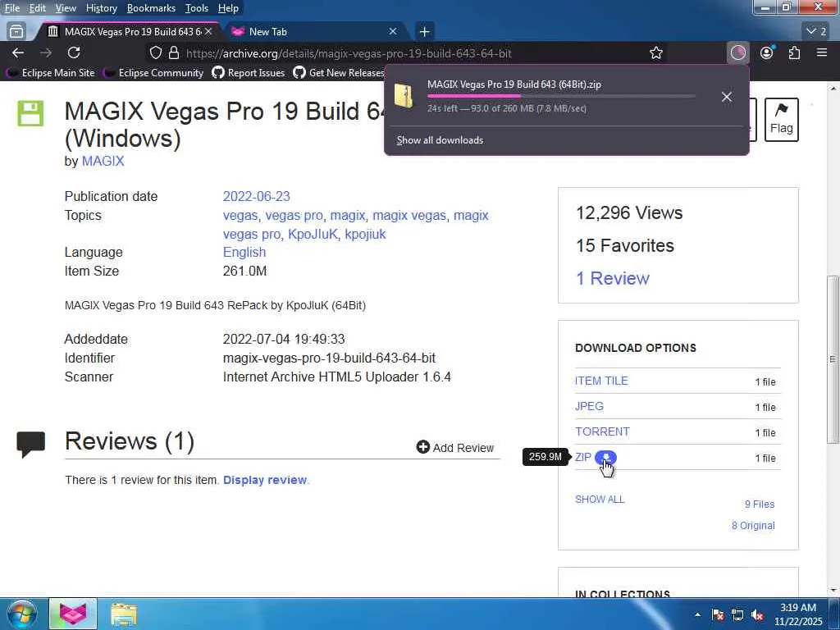The height and width of the screenshot is (630, 840).
Task: Open a new tab with plus button
Action: click(x=424, y=32)
